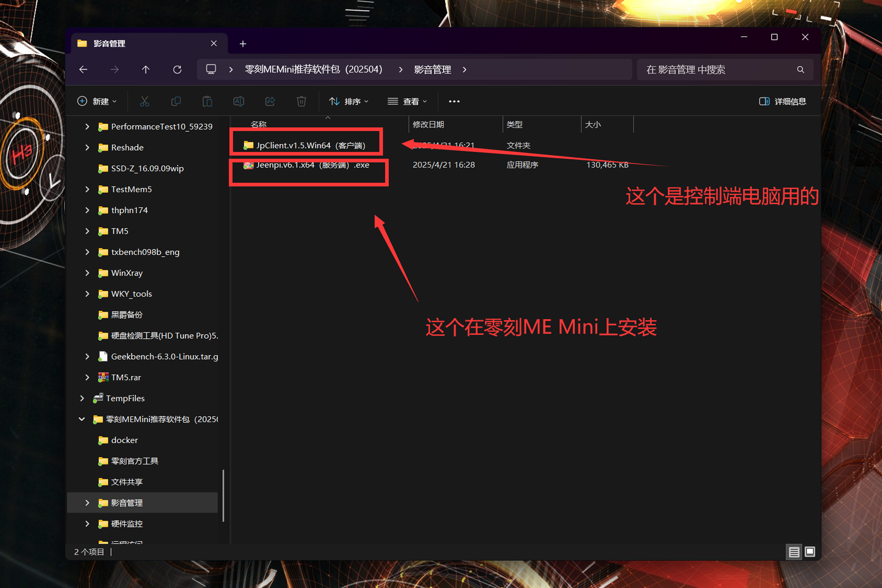Click the Jeenpi server exe file icon

pos(248,165)
